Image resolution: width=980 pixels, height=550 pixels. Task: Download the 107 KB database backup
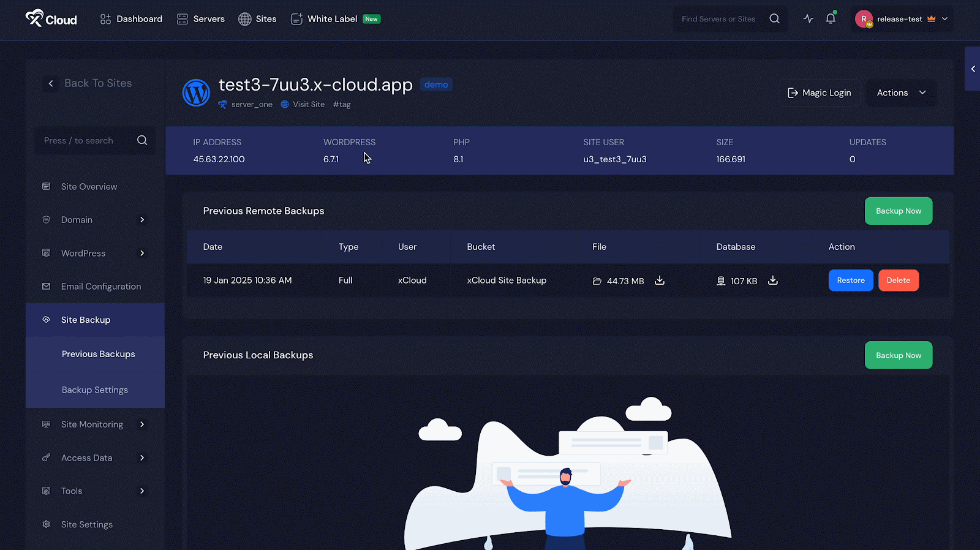click(773, 281)
